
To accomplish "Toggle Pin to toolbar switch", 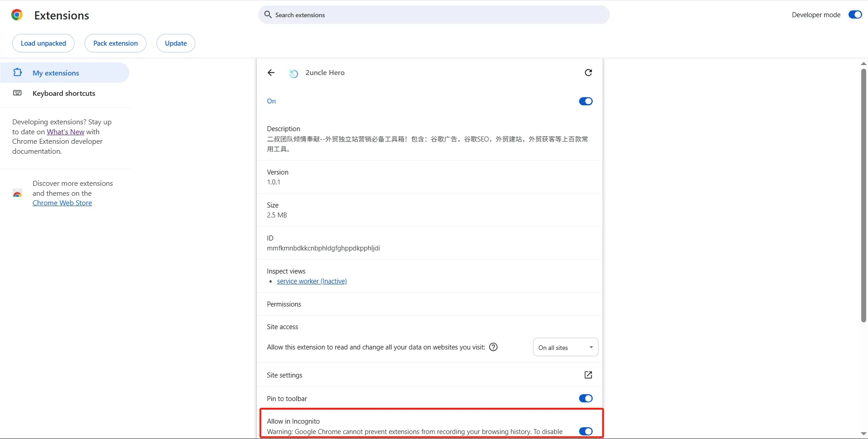I will (x=586, y=398).
